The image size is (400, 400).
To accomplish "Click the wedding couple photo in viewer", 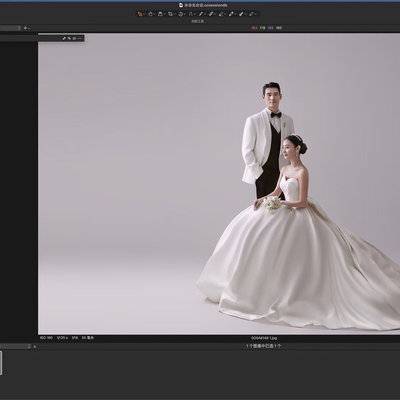I will click(x=219, y=184).
